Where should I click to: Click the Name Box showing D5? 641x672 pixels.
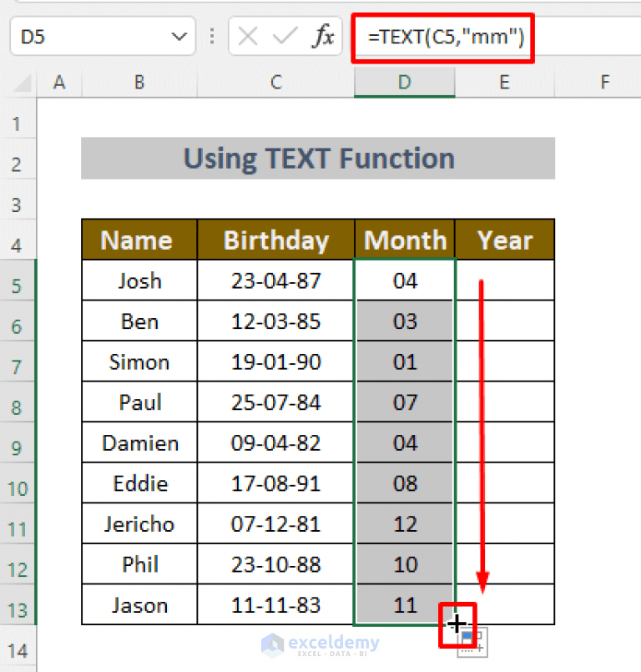coord(103,37)
